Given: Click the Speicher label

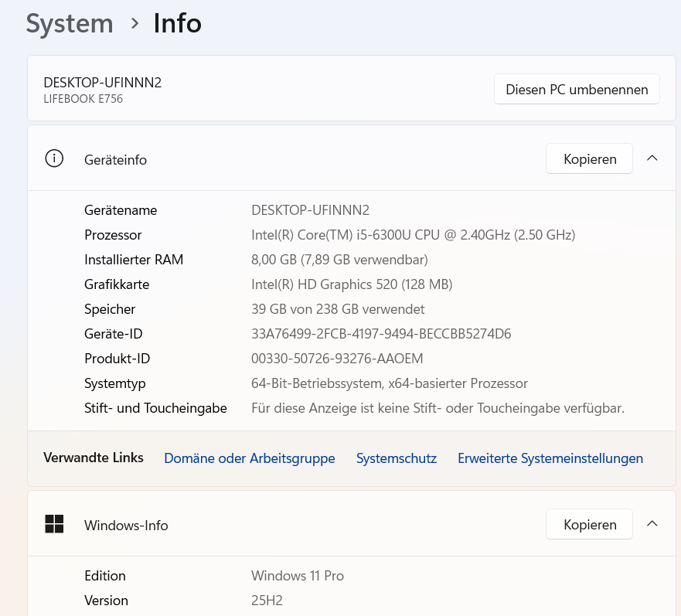Looking at the screenshot, I should tap(110, 309).
